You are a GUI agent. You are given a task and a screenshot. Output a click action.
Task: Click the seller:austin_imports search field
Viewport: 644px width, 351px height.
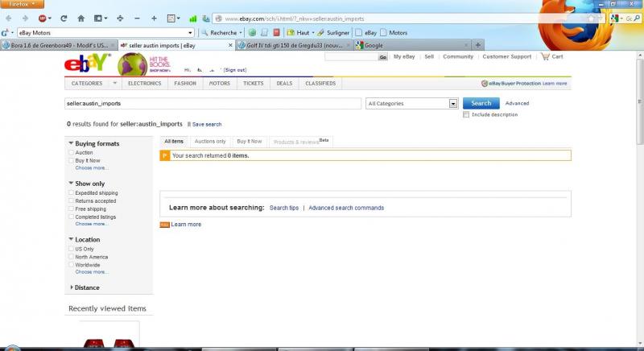pyautogui.click(x=213, y=104)
